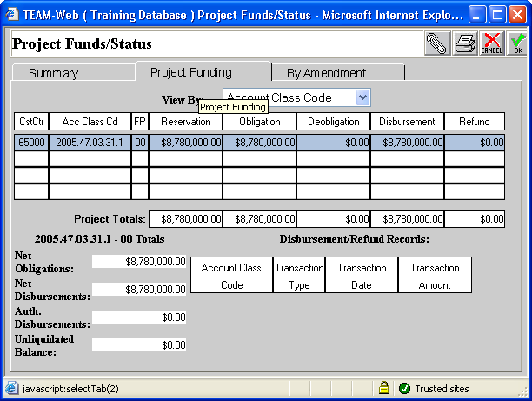Click the Reservation column header
Screen dimensions: 532x401
coord(185,122)
